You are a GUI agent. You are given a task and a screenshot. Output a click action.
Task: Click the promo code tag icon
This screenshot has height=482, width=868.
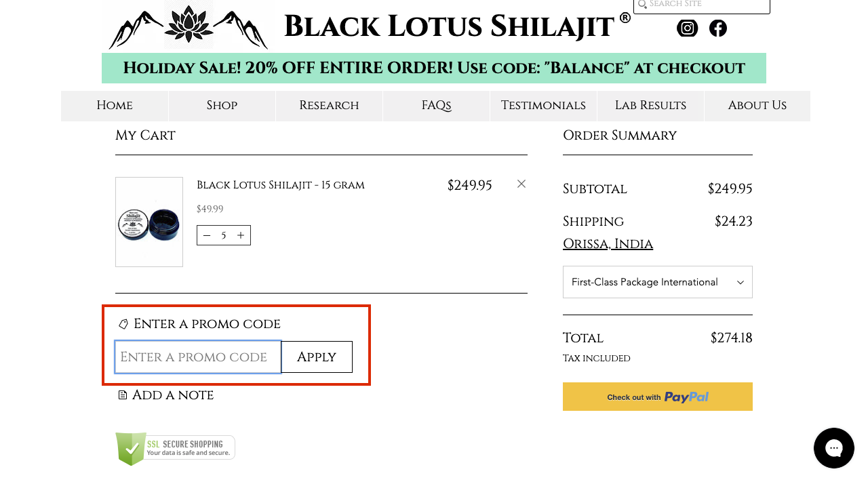123,324
